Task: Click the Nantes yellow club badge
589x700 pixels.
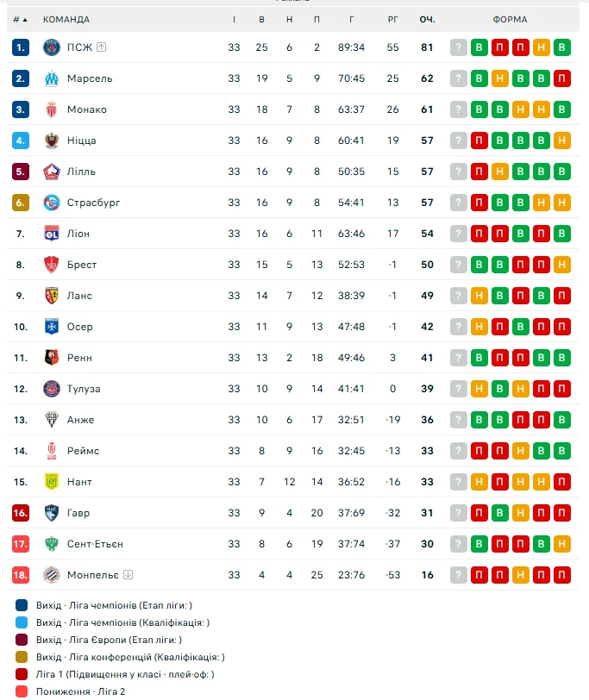Action: click(x=51, y=482)
